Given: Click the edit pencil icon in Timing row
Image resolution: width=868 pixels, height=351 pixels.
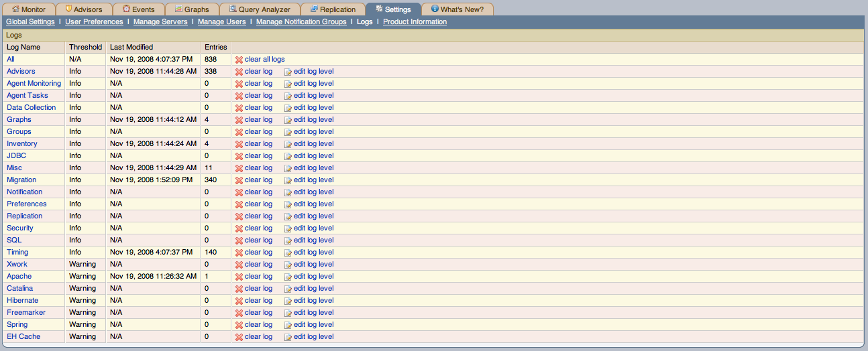Looking at the screenshot, I should [x=288, y=253].
